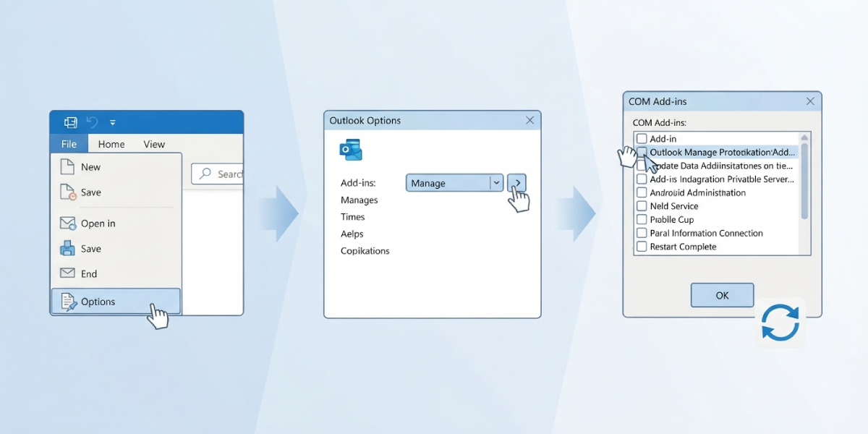Choose Save with the blue printer icon
The width and height of the screenshot is (868, 434).
[116, 249]
